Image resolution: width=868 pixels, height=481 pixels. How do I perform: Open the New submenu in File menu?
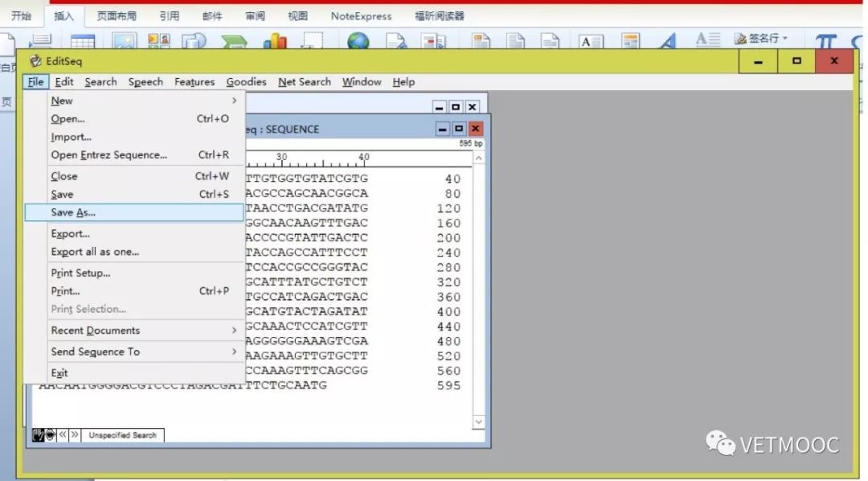[x=134, y=101]
